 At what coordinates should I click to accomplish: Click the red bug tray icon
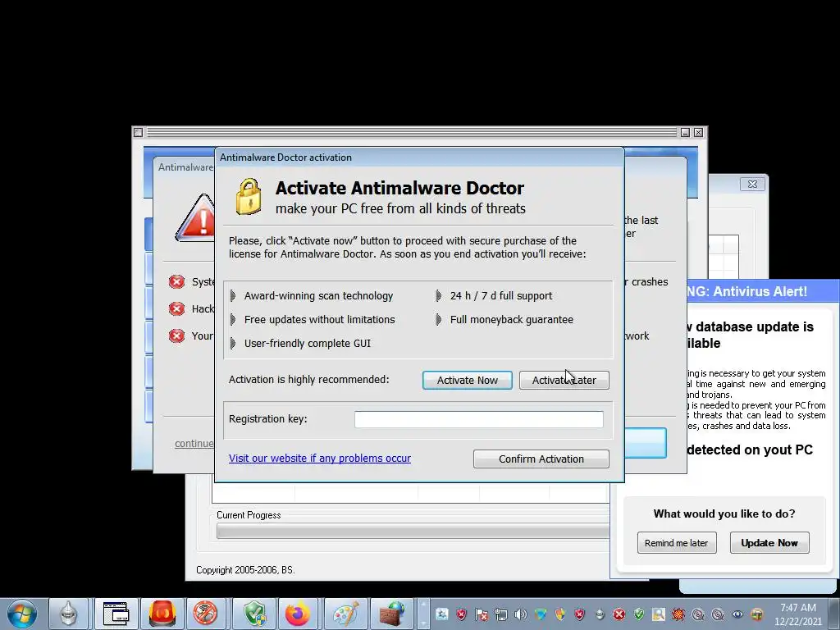(678, 614)
